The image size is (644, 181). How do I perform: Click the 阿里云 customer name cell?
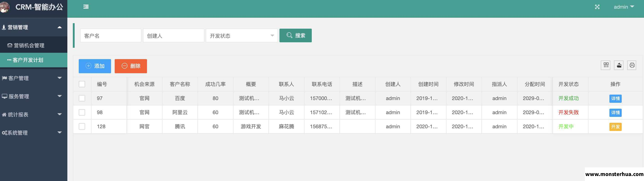[x=180, y=112]
